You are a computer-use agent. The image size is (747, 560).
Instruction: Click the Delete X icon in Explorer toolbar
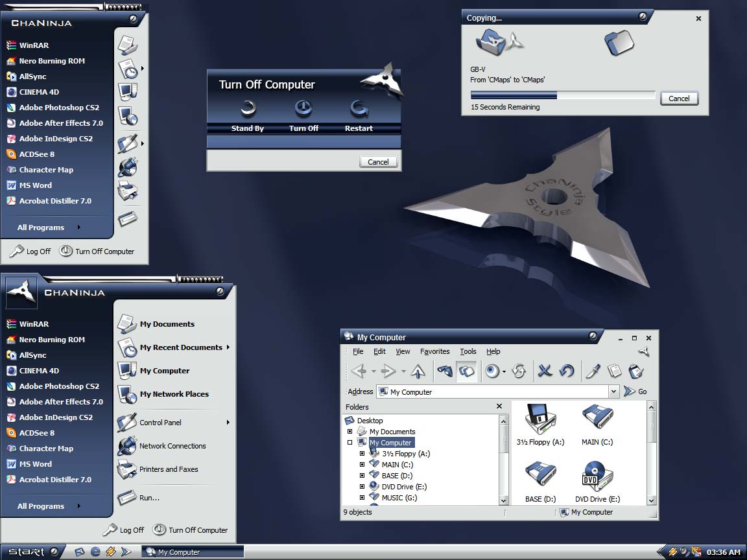coord(545,371)
